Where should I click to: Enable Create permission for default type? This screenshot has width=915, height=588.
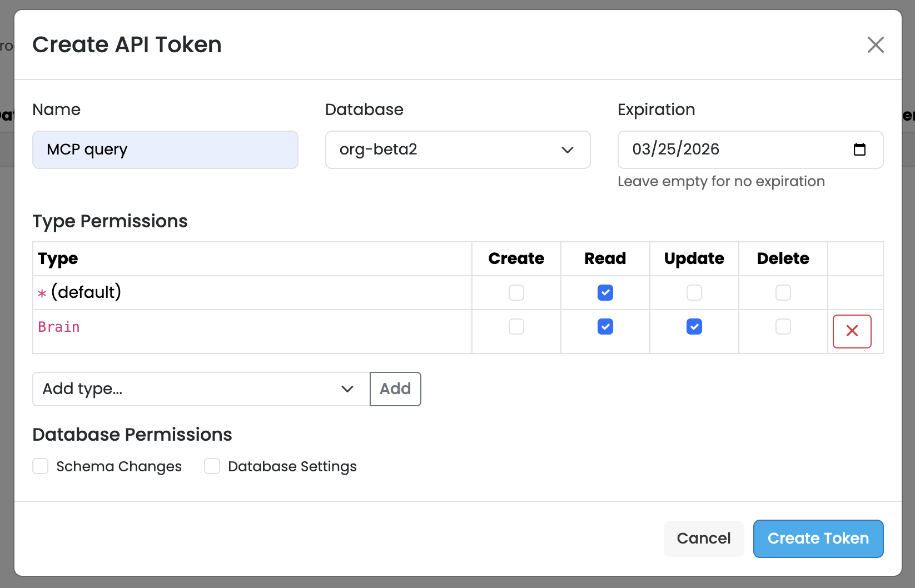coord(516,292)
